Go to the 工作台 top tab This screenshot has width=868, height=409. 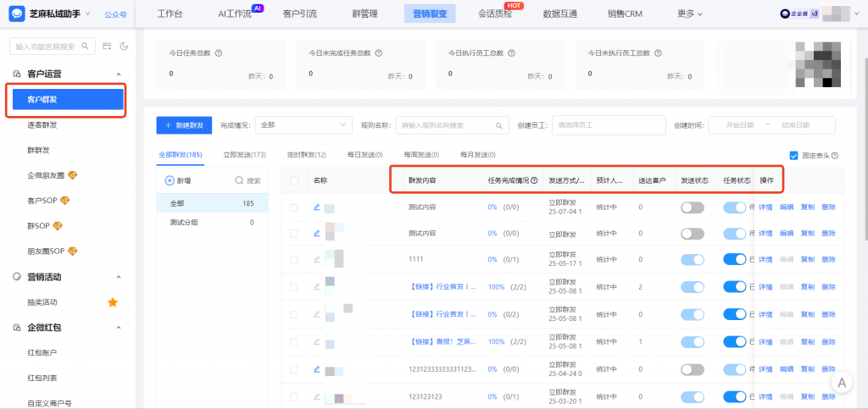[x=170, y=14]
